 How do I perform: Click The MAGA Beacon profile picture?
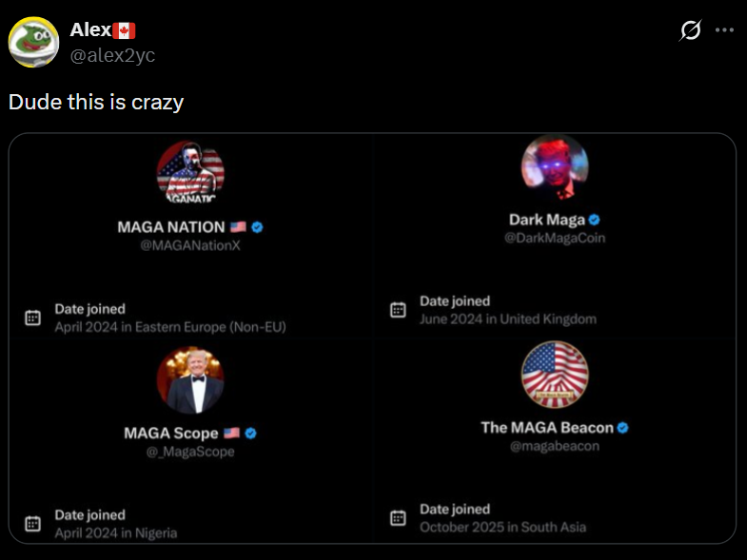[555, 375]
